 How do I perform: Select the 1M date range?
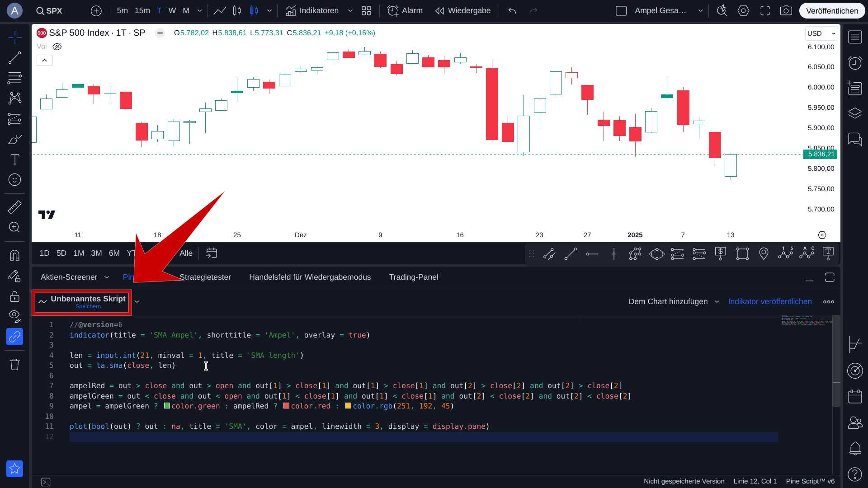tap(79, 253)
